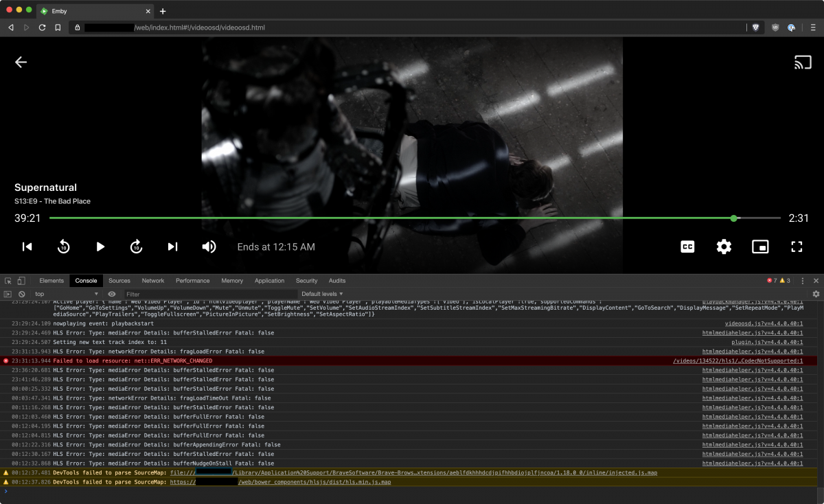824x504 pixels.
Task: Activate DevTools inspect element picker
Action: coord(8,281)
